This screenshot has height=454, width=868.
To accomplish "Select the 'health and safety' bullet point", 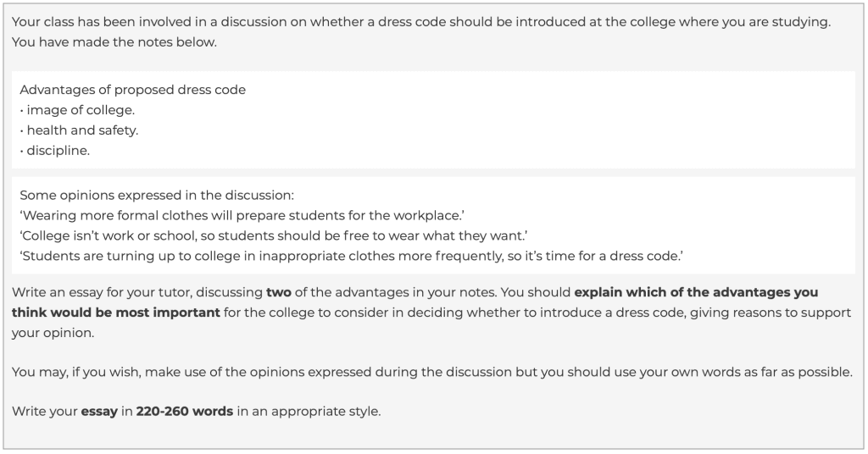I will pyautogui.click(x=81, y=130).
